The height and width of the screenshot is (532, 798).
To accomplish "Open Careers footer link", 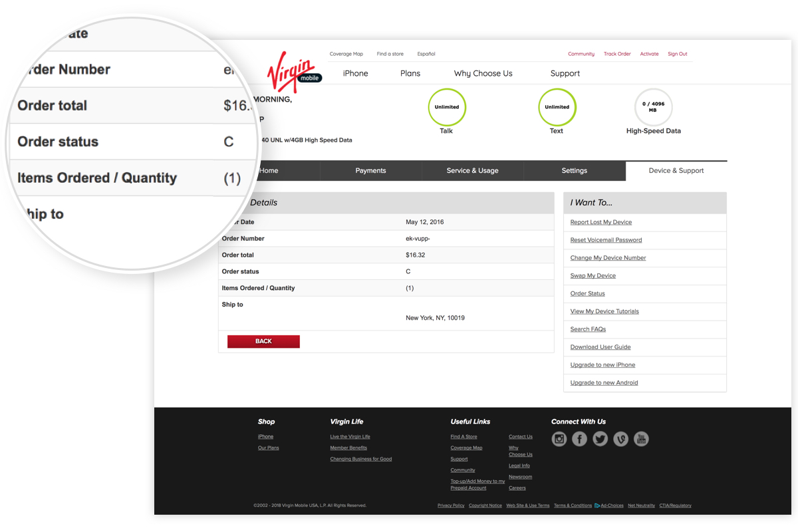I will click(517, 488).
